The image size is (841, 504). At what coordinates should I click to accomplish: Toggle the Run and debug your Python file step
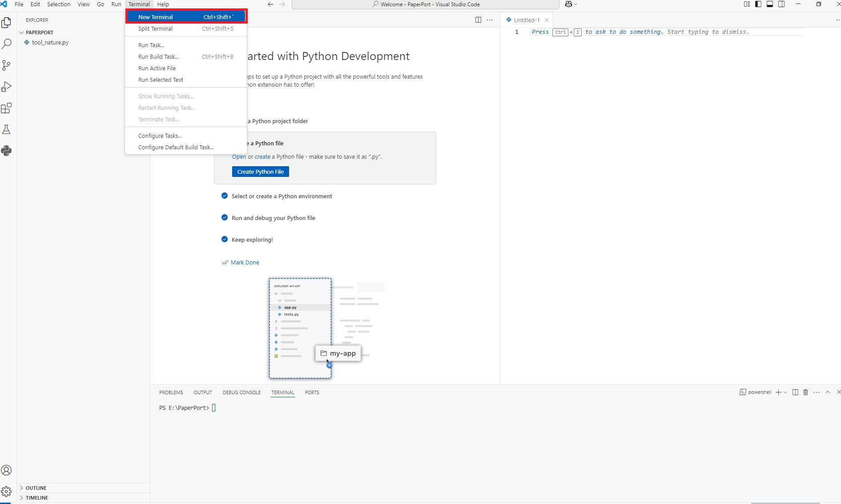(x=225, y=218)
